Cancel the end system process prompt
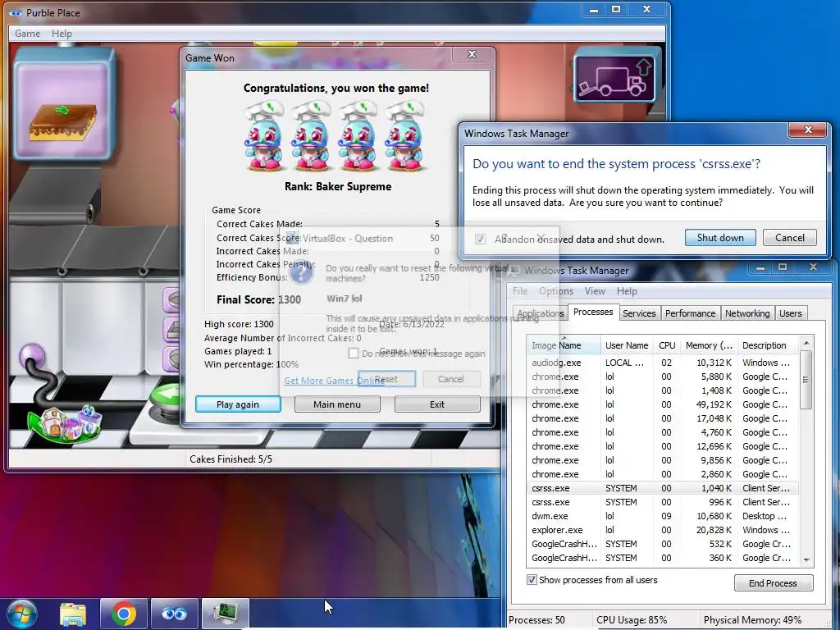 790,237
